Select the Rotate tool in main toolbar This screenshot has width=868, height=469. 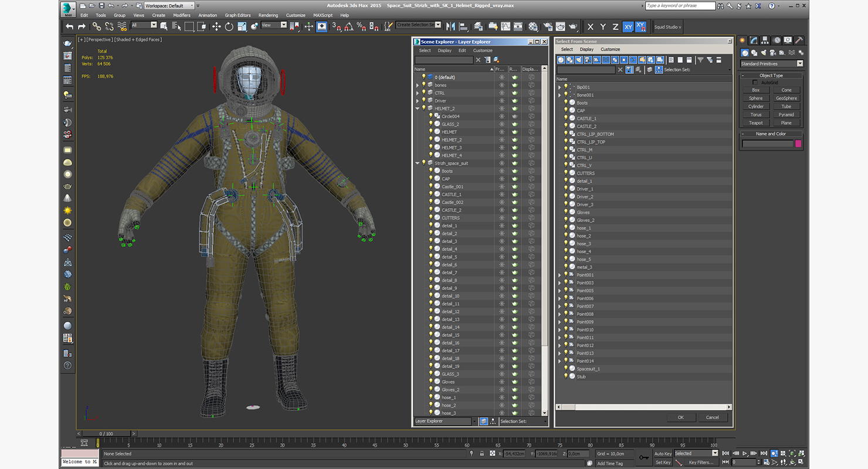click(229, 26)
